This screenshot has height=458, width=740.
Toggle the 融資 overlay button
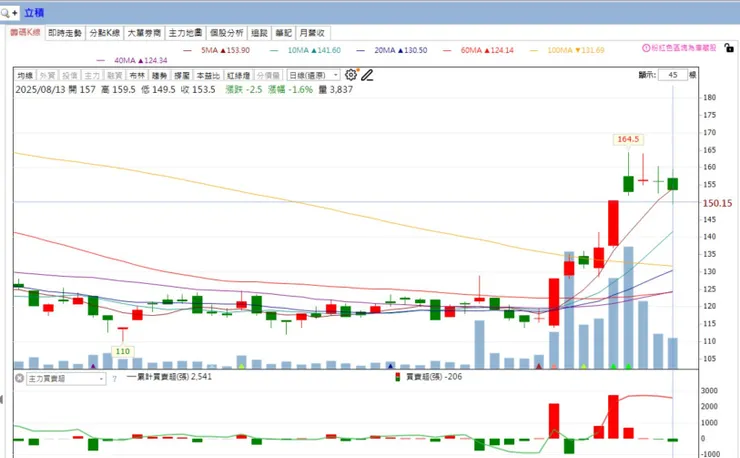click(115, 76)
